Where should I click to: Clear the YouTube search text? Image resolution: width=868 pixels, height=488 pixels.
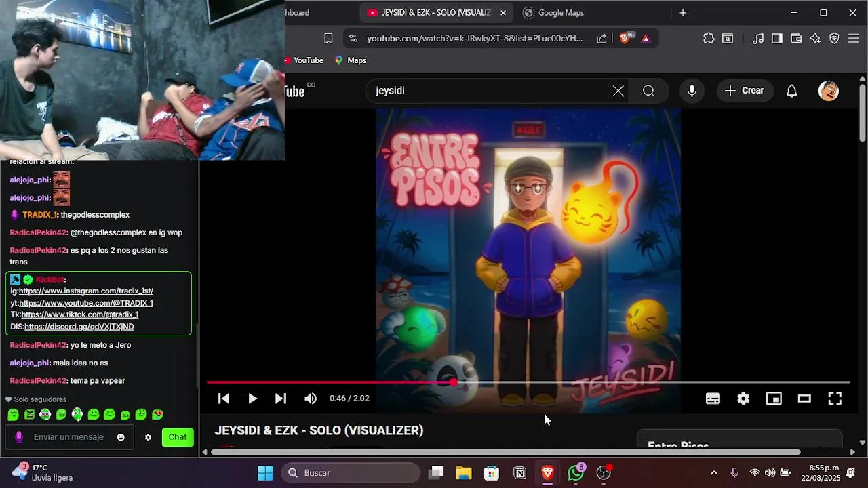618,91
